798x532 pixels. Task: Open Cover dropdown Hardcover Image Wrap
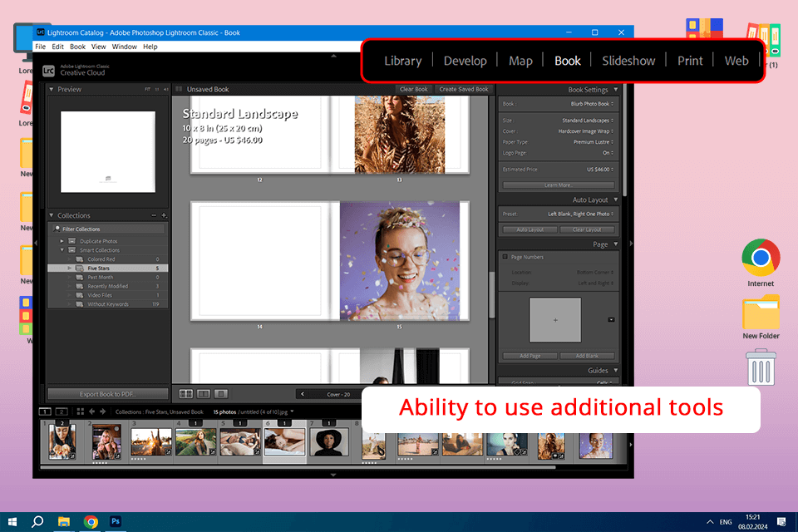pos(585,131)
